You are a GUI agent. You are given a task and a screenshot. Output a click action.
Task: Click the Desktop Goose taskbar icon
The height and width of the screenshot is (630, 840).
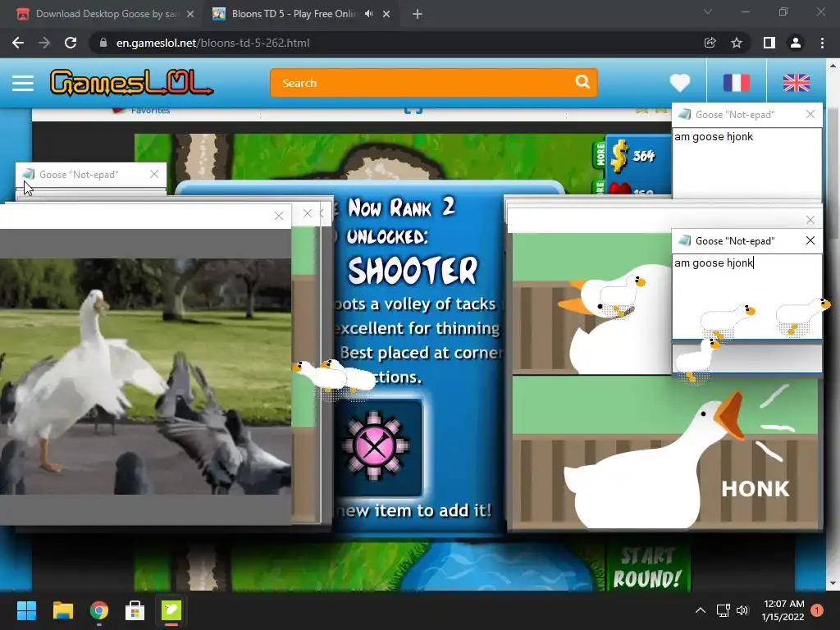(x=171, y=610)
